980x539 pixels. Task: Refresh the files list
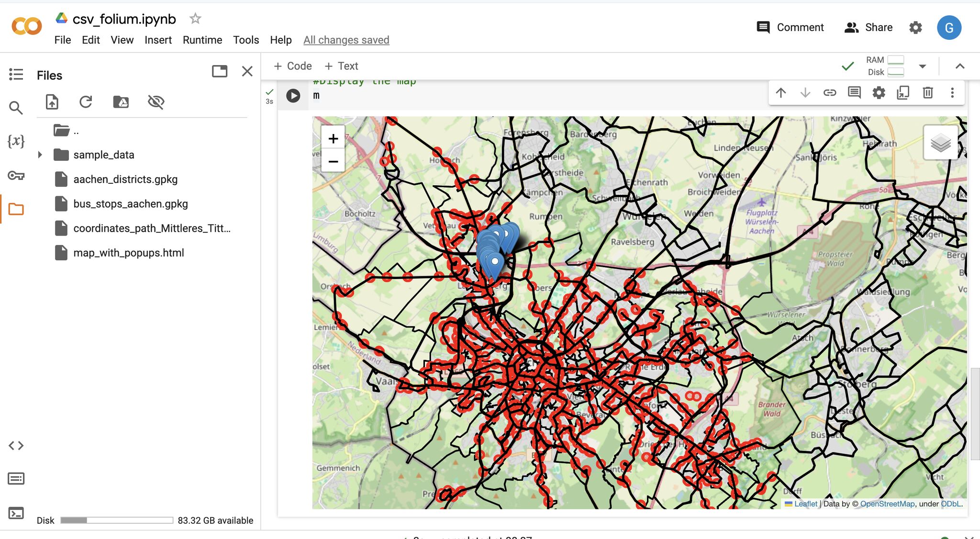coord(86,101)
